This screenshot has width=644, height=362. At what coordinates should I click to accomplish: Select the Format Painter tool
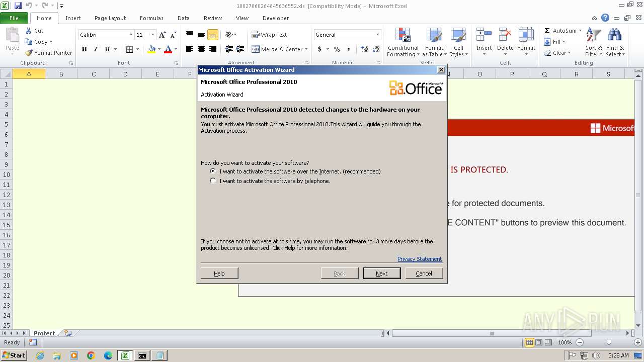(x=48, y=53)
